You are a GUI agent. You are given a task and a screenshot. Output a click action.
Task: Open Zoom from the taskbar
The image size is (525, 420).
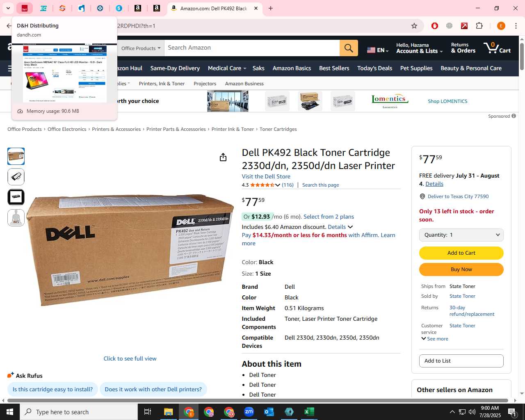249,412
